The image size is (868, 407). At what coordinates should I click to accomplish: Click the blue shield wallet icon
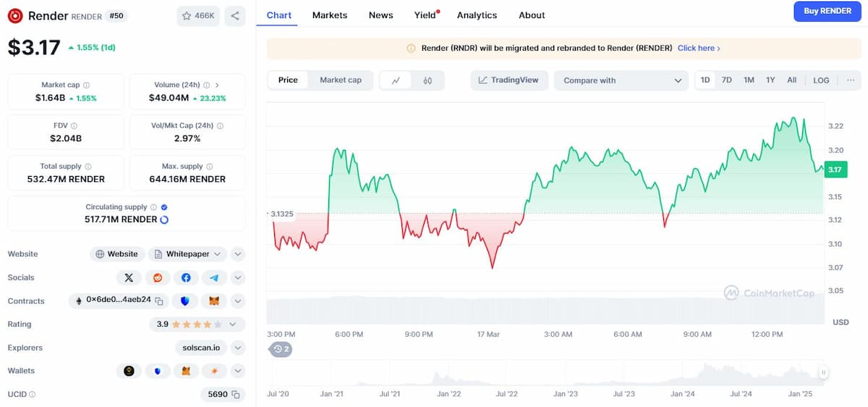point(158,371)
